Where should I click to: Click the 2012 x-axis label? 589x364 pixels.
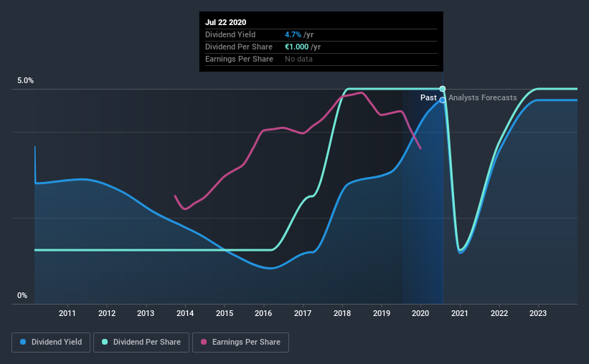(x=107, y=313)
